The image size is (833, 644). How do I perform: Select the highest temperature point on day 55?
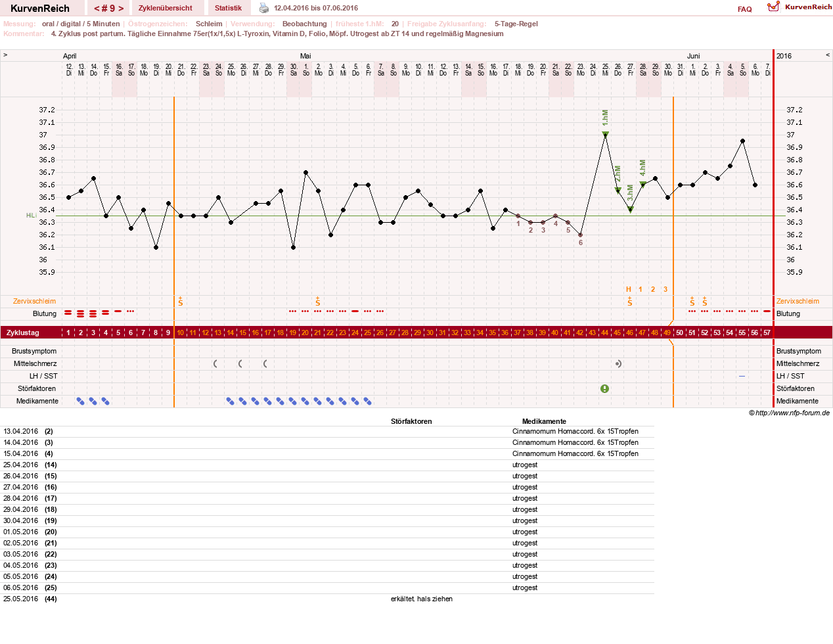(x=743, y=141)
